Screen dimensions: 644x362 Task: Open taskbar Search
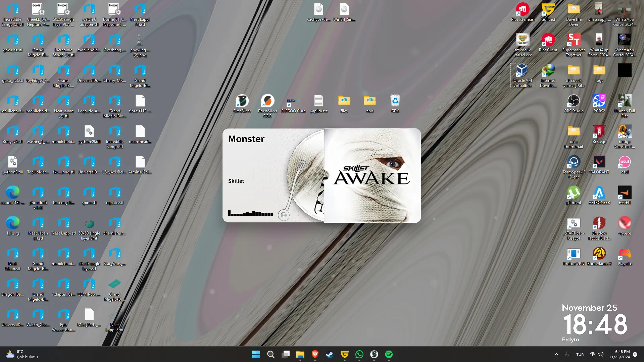(270, 354)
